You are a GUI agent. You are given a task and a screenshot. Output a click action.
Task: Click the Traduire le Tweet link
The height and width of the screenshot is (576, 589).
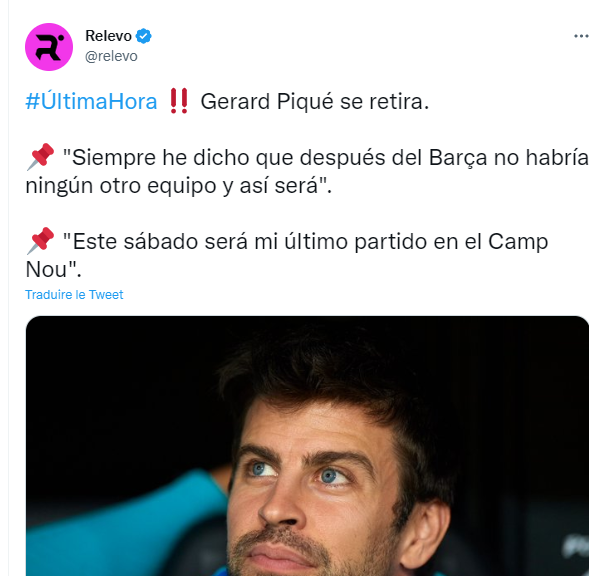74,295
